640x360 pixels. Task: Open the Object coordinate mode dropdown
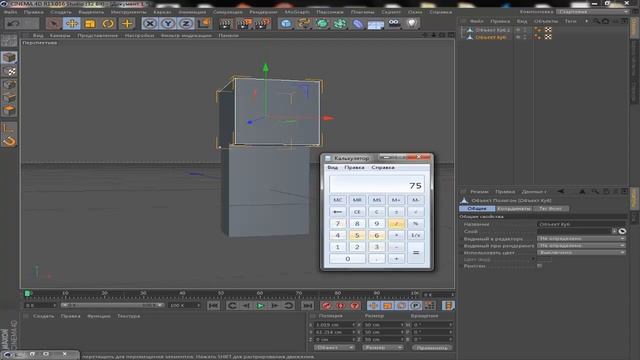tap(334, 347)
